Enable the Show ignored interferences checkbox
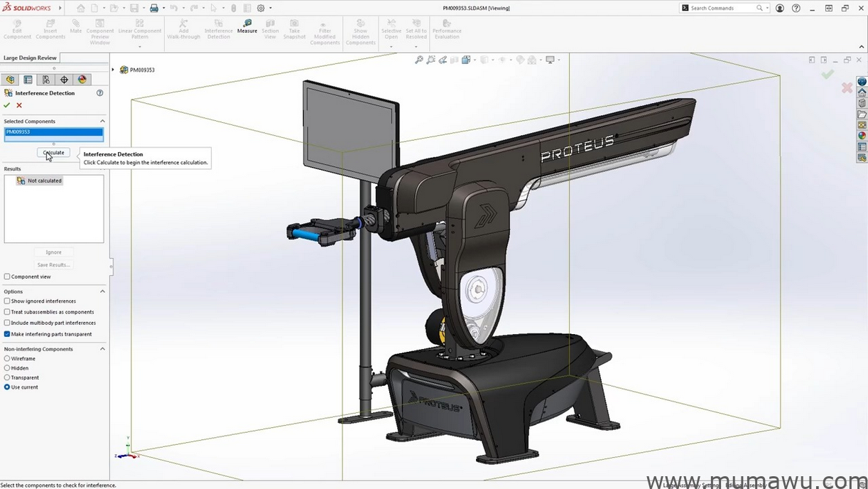Screen dimensions: 868x489 pyautogui.click(x=6, y=301)
